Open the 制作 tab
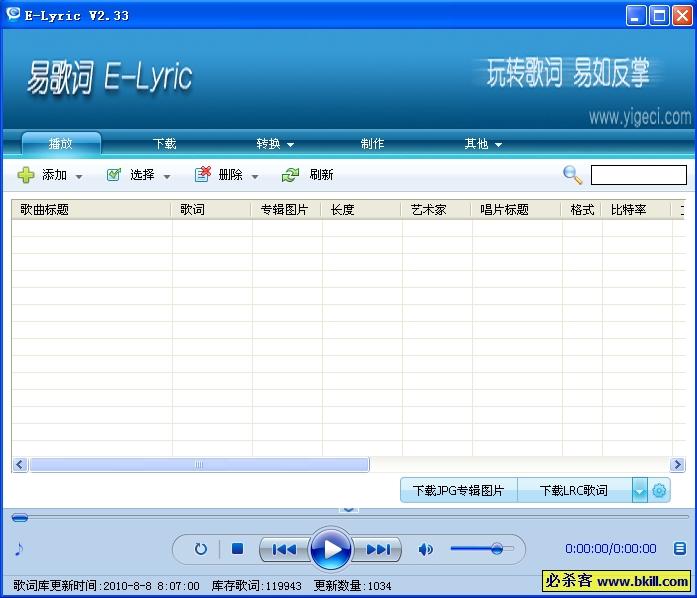Viewport: 697px width, 598px height. tap(372, 144)
